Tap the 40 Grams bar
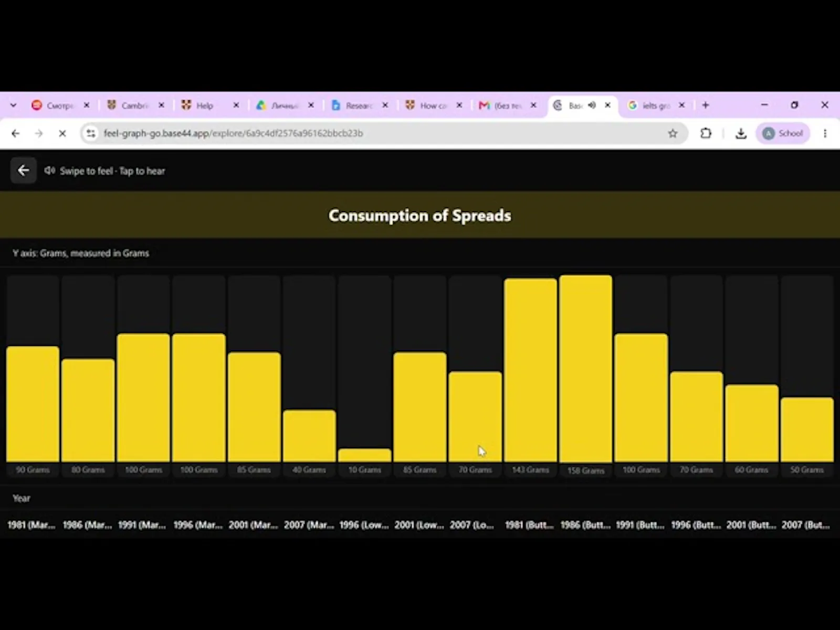The height and width of the screenshot is (630, 840). tap(309, 436)
